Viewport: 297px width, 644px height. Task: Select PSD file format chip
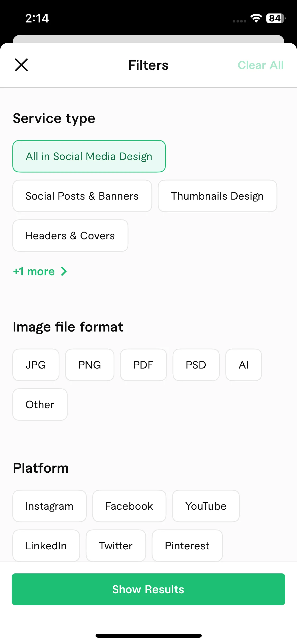tap(196, 365)
